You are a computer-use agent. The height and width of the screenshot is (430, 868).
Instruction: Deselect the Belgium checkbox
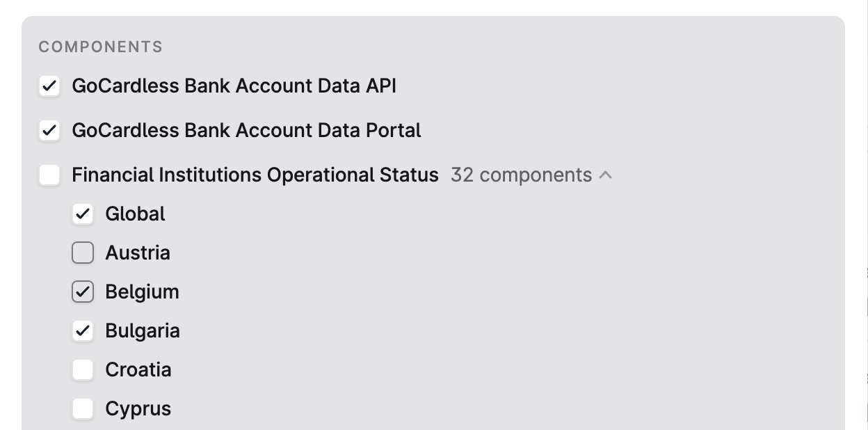coord(83,292)
